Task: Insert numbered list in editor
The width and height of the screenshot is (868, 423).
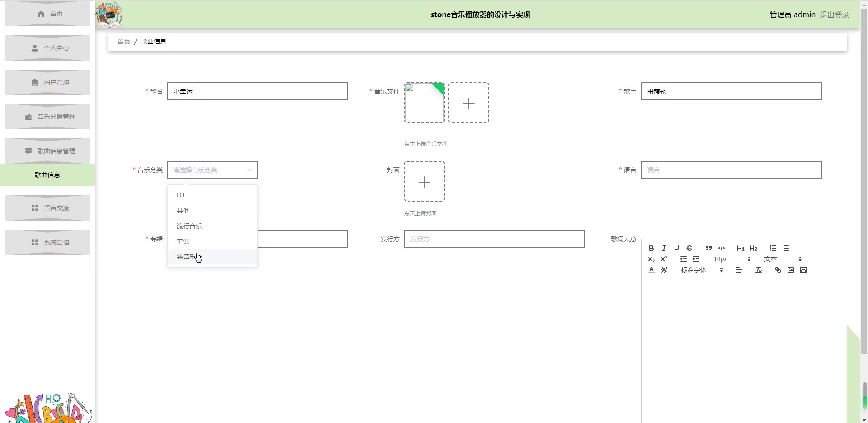Action: 773,248
